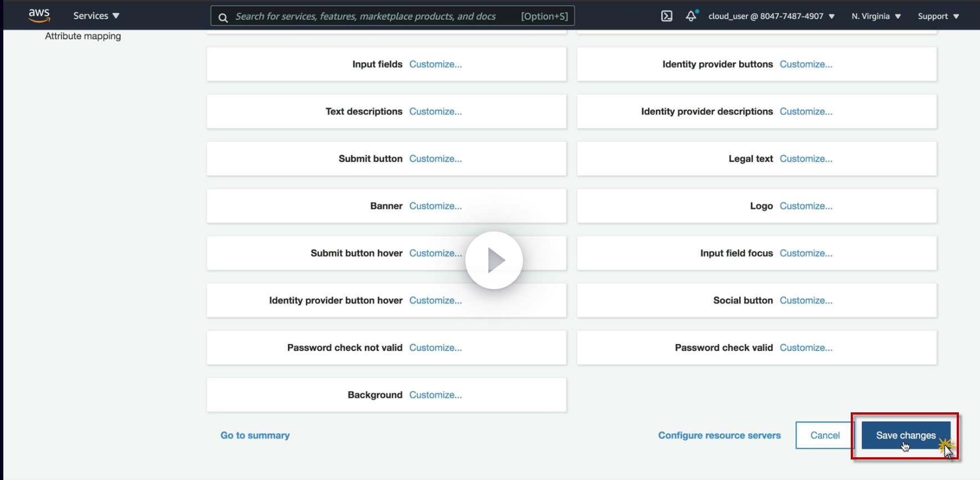
Task: Select Attribute mapping in the sidebar
Action: [83, 36]
